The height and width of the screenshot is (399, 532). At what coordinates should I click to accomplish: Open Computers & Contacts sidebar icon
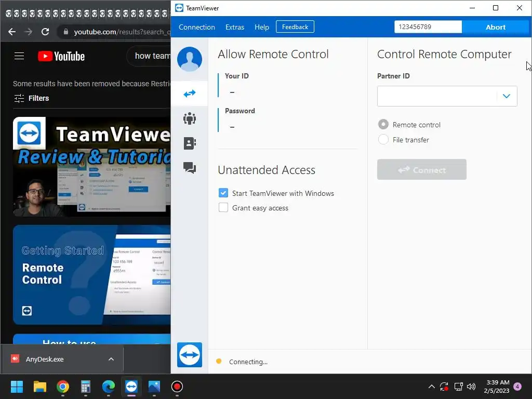tap(189, 143)
